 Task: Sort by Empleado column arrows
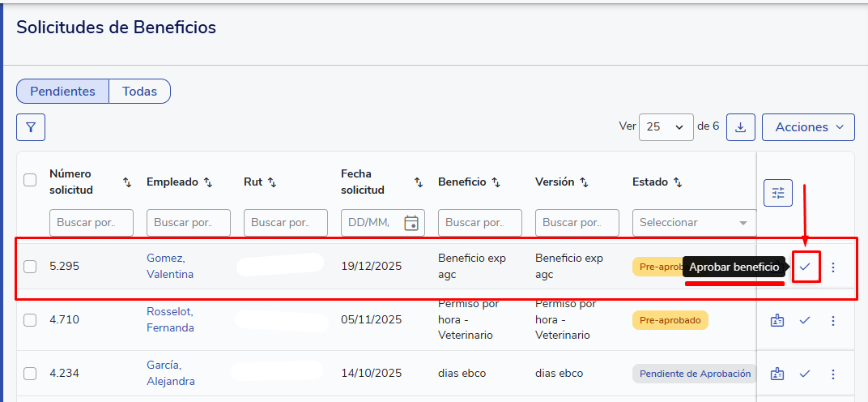coord(207,182)
